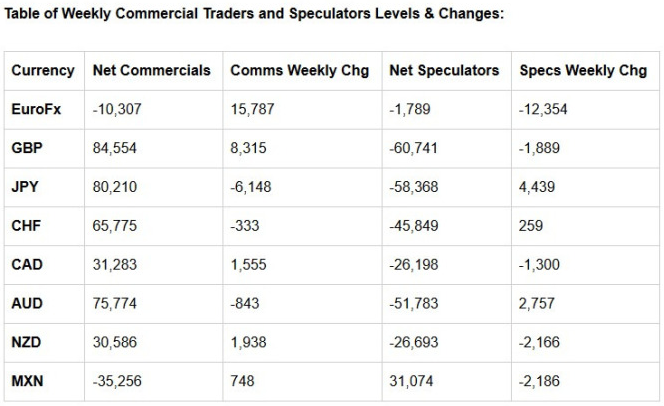This screenshot has width=664, height=406.
Task: Click AUD comms weekly change -843
Action: [245, 304]
